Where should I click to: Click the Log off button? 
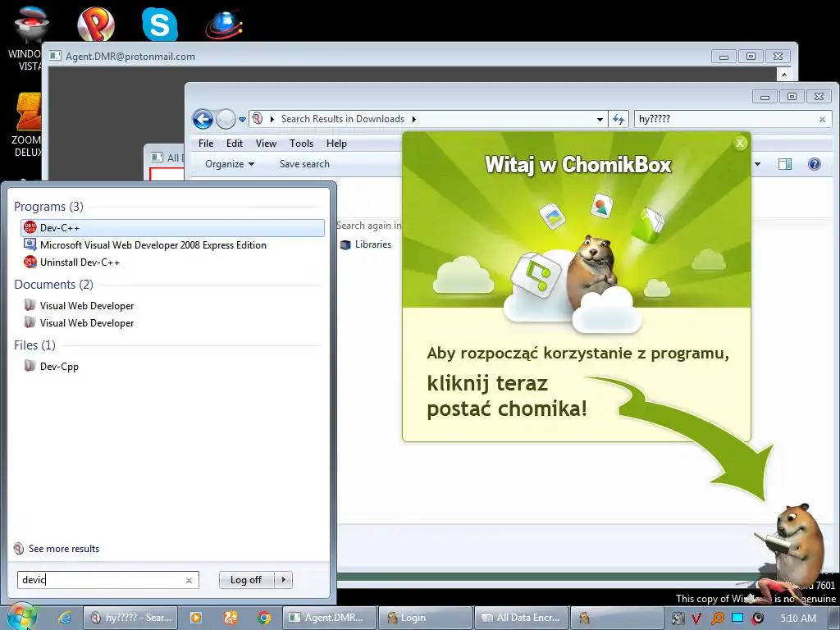[246, 580]
